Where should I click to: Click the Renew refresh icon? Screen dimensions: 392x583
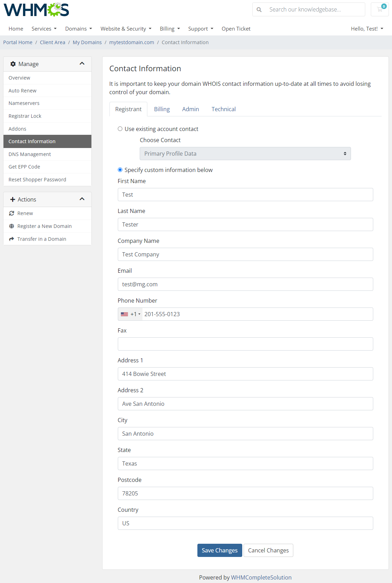pyautogui.click(x=11, y=213)
